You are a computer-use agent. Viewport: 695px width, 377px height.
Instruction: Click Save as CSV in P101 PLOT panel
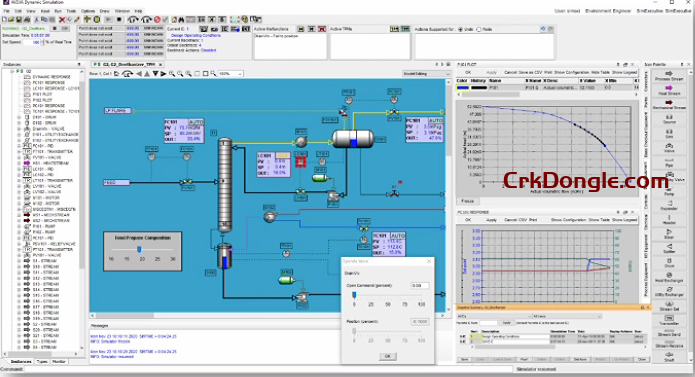pyautogui.click(x=531, y=72)
